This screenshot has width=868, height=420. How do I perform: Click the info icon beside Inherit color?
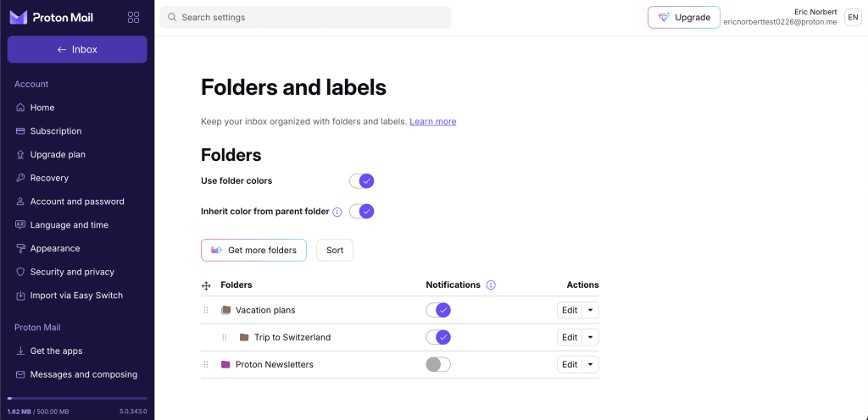[337, 212]
